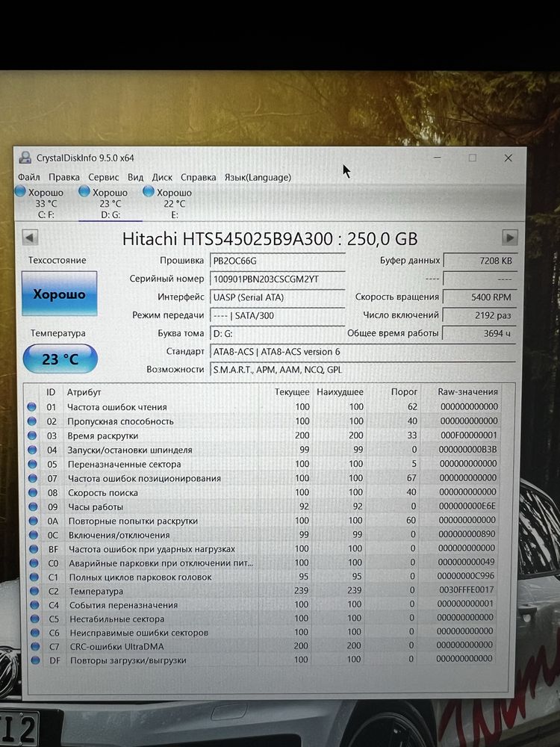Click status icon for Скорость поиска
Screen dimensions: 560x747
[x=33, y=492]
